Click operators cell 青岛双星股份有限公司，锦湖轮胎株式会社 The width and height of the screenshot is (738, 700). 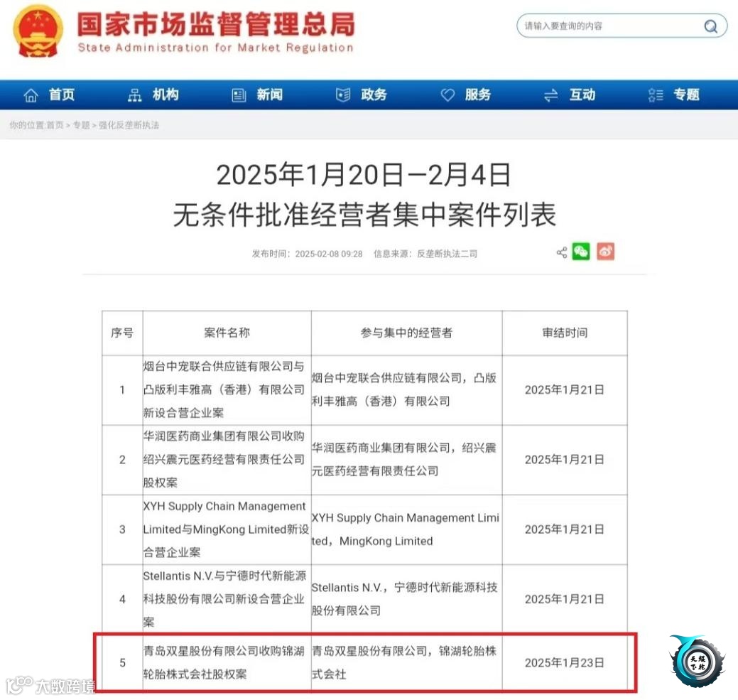pyautogui.click(x=404, y=662)
